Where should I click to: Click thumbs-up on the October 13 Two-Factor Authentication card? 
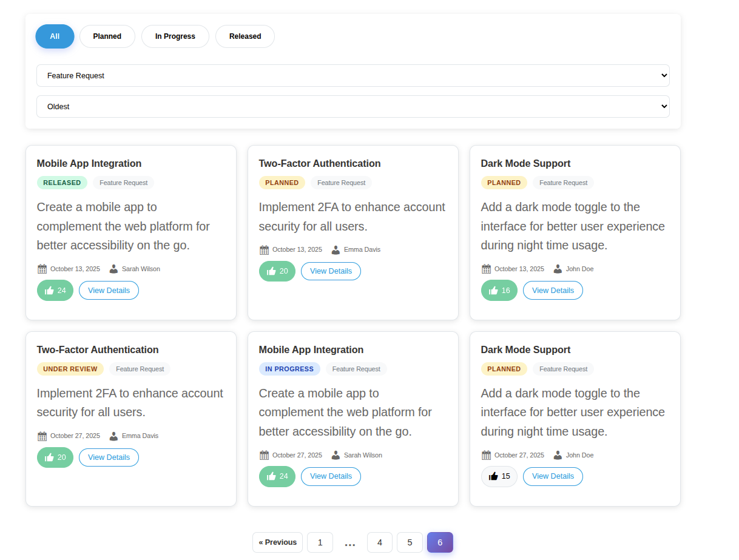pyautogui.click(x=277, y=271)
